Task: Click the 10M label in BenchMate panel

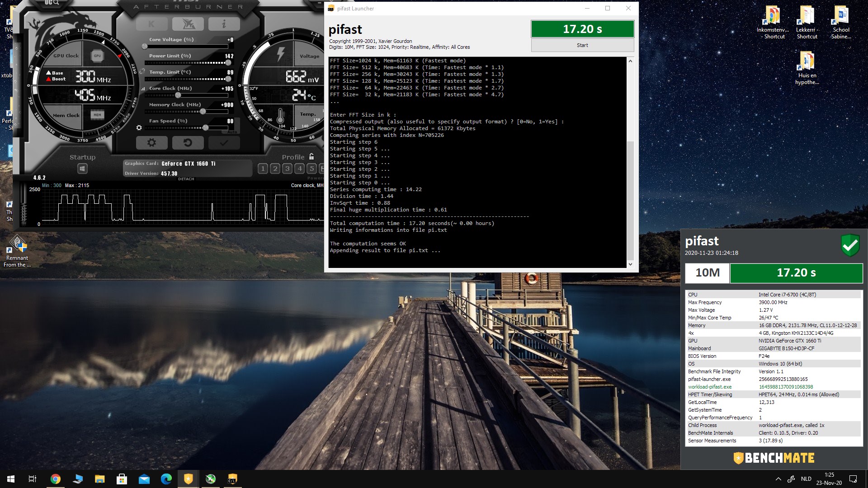Action: pyautogui.click(x=707, y=273)
